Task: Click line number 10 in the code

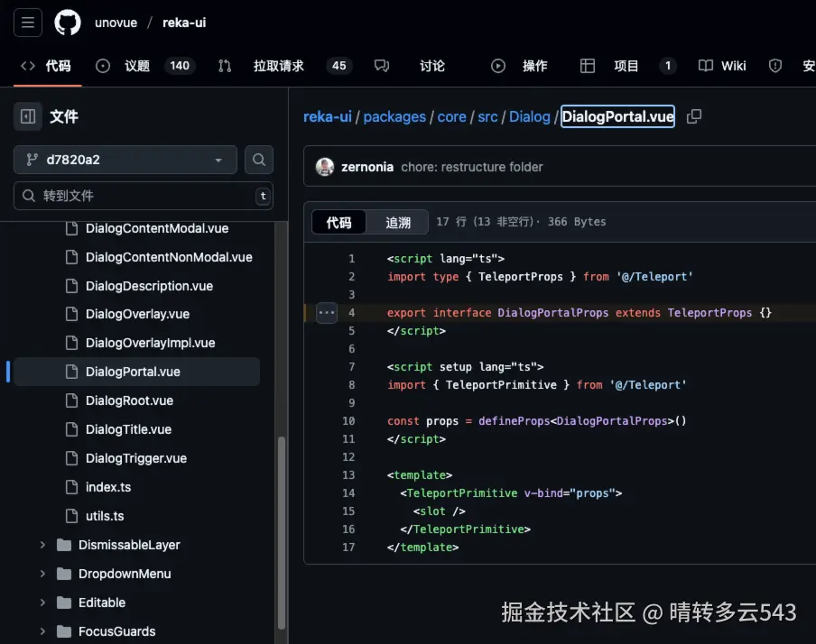Action: (x=348, y=421)
